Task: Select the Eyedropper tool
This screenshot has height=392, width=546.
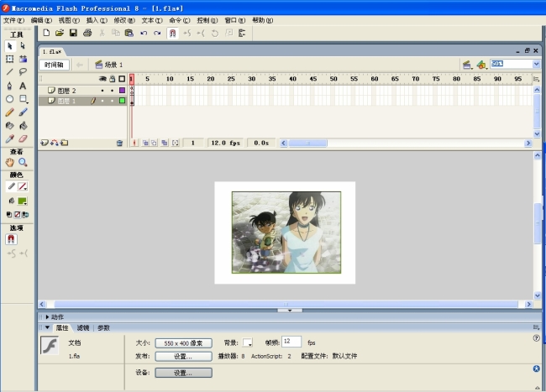Action: (x=10, y=139)
